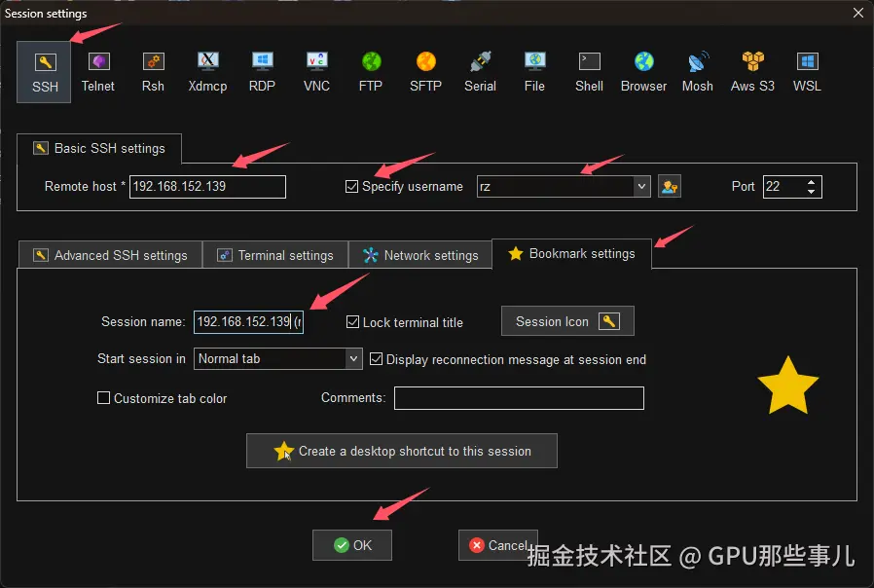Click the large yellow star session icon

(x=787, y=386)
